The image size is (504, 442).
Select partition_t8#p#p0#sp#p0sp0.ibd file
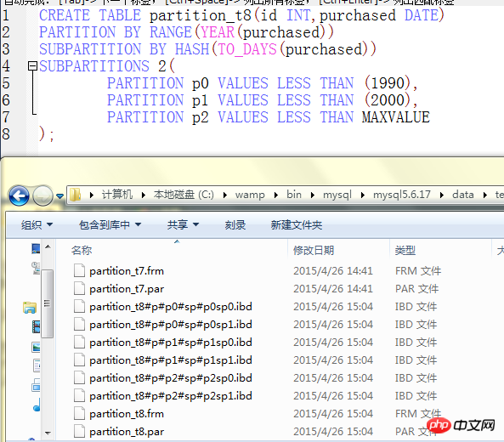point(171,307)
